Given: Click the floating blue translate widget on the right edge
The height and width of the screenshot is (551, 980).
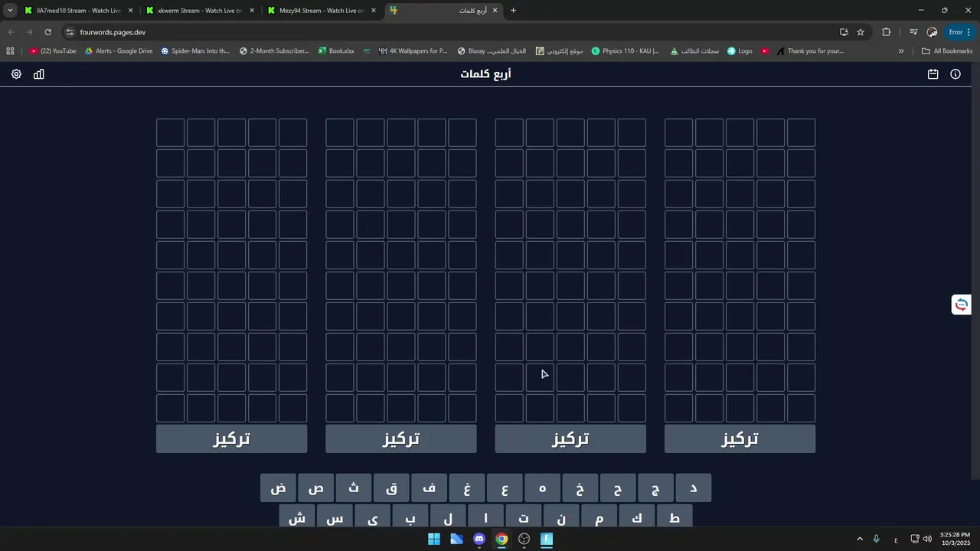Looking at the screenshot, I should click(962, 305).
